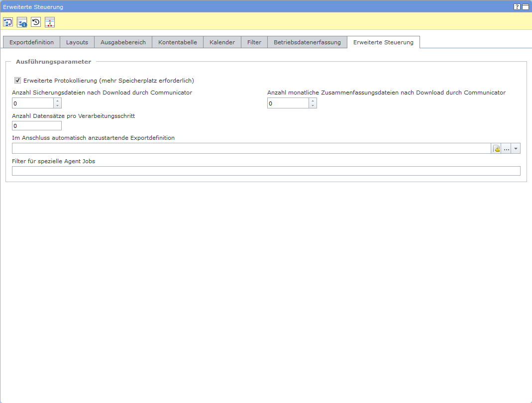Click the ellipsis browse button for Exportdefinition
Image resolution: width=532 pixels, height=403 pixels.
(506, 149)
